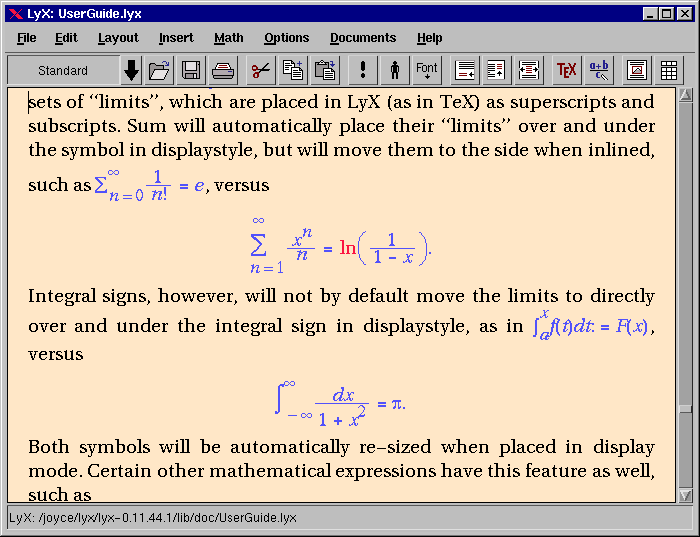Click the inline integral F(x) formula
The width and height of the screenshot is (700, 537).
tap(590, 326)
